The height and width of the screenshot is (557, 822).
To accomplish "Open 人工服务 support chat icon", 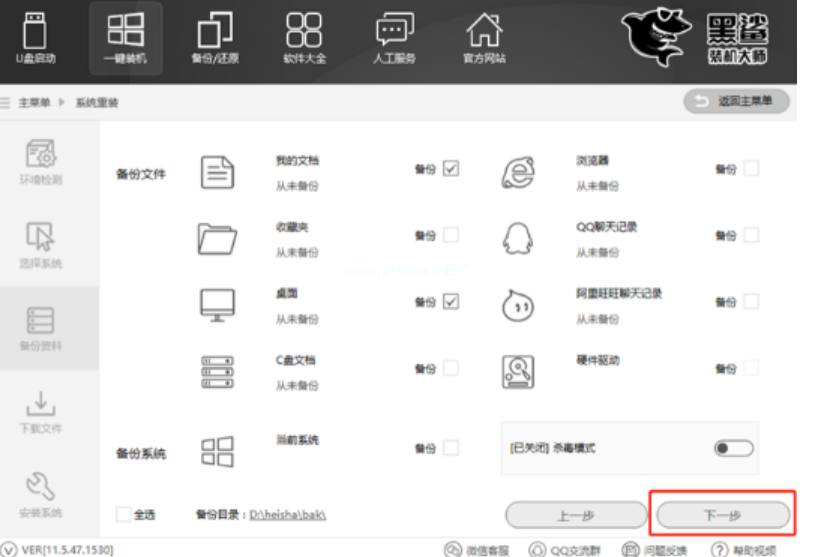I will pyautogui.click(x=393, y=38).
